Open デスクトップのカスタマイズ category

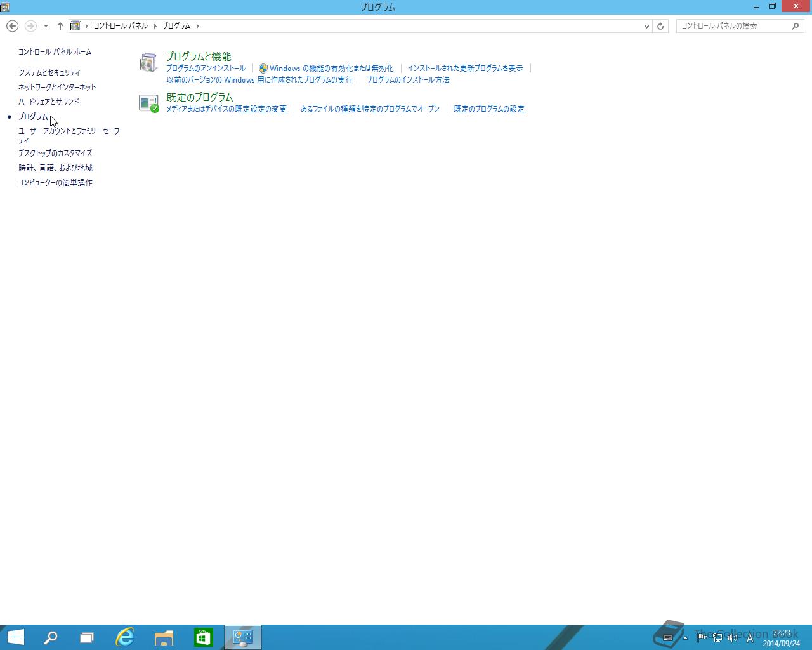(55, 154)
